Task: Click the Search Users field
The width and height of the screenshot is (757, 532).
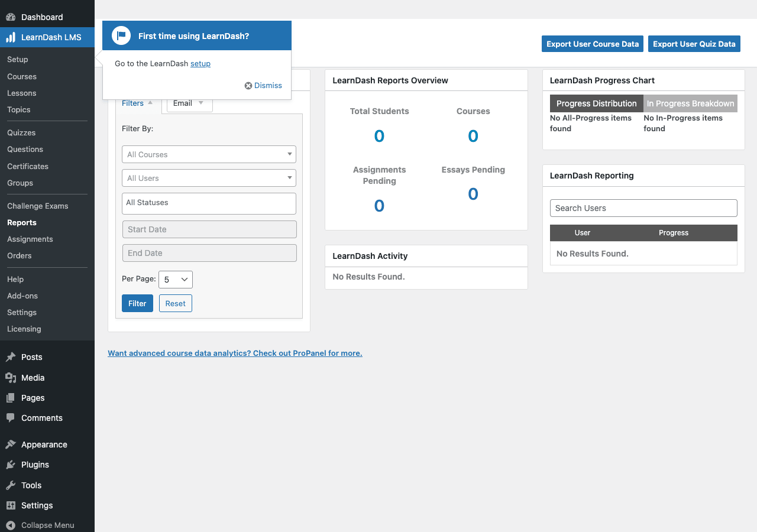Action: tap(643, 208)
